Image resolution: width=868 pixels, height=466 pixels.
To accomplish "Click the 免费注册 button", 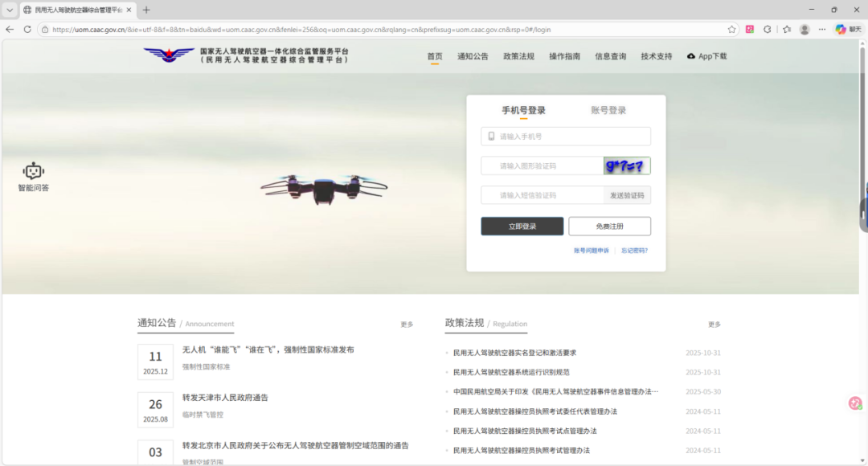I will tap(609, 227).
